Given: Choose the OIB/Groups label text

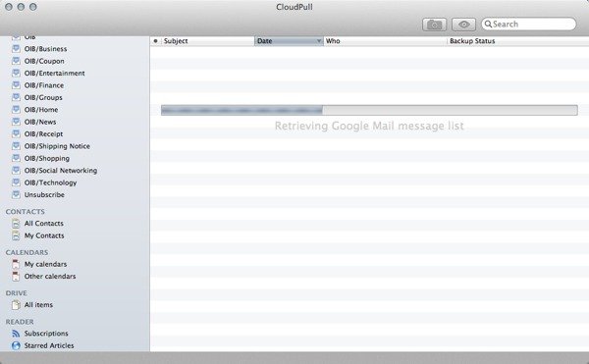Looking at the screenshot, I should 43,97.
